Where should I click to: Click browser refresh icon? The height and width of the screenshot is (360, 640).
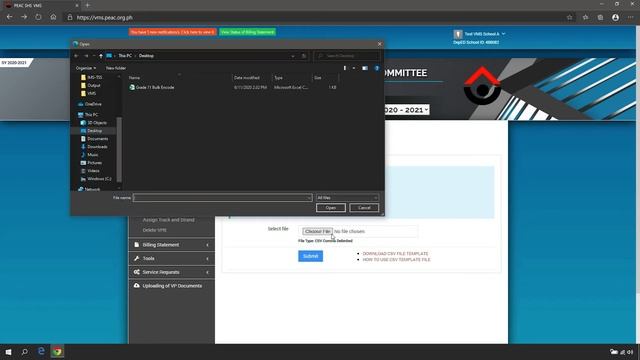(x=38, y=17)
